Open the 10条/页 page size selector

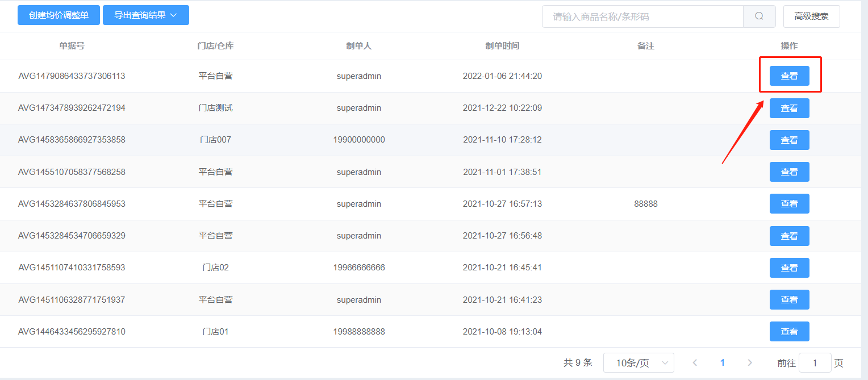[x=639, y=362]
